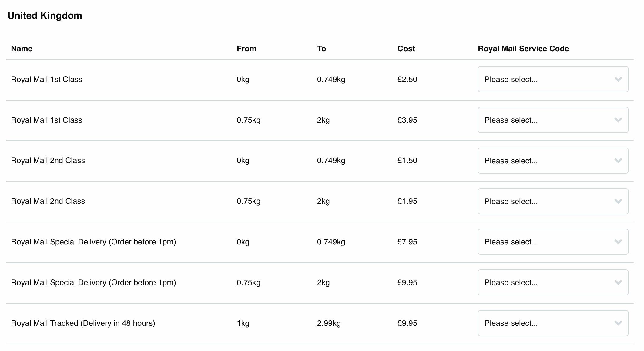The height and width of the screenshot is (351, 644).
Task: Click the £1.50 cost value
Action: click(407, 160)
